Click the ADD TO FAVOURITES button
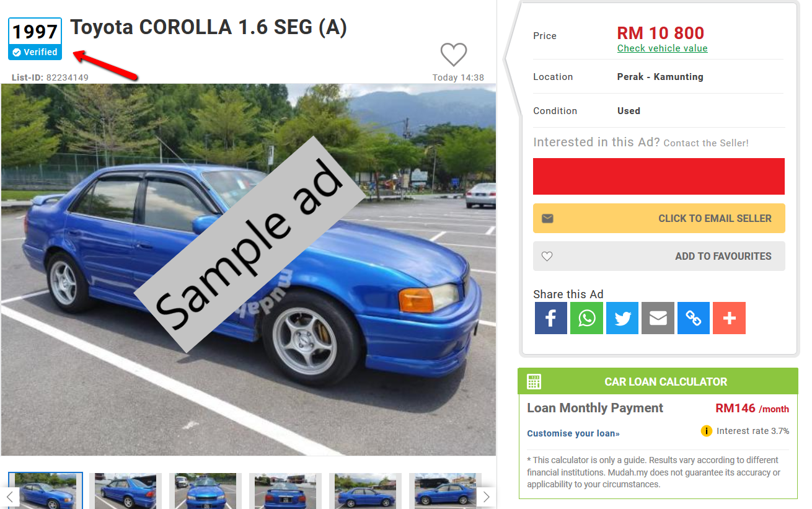The height and width of the screenshot is (509, 812). [659, 256]
